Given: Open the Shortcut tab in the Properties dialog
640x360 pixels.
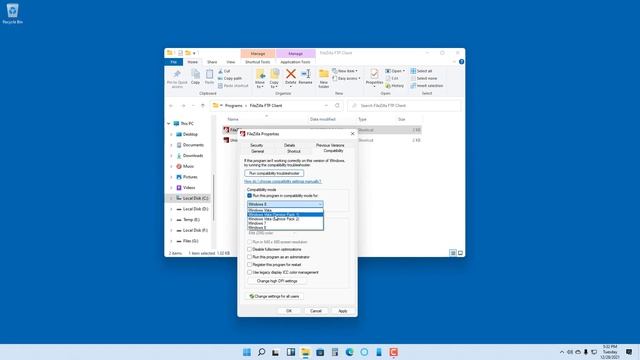Looking at the screenshot, I should (x=293, y=151).
